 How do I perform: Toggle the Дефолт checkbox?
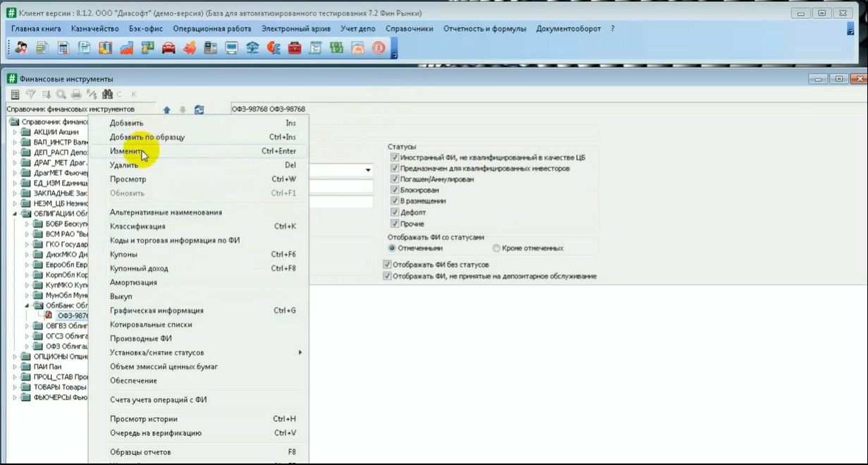point(395,212)
